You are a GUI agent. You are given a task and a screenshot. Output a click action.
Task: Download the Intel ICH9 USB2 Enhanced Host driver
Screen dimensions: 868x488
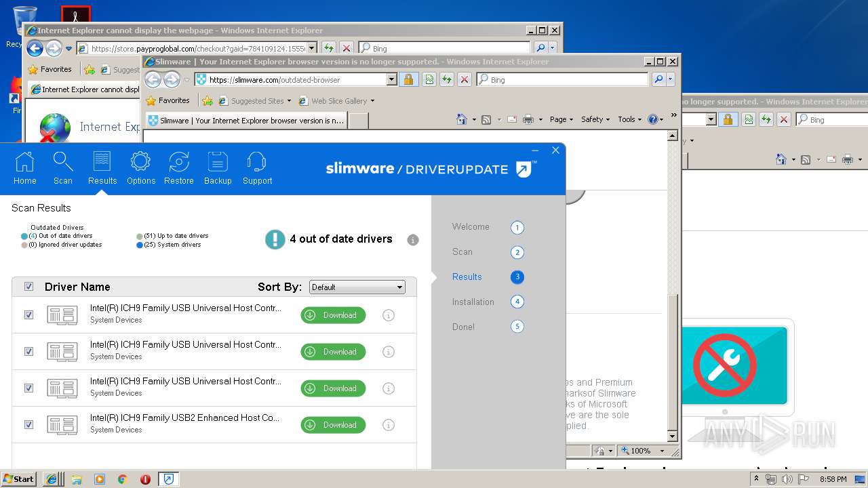tap(333, 425)
